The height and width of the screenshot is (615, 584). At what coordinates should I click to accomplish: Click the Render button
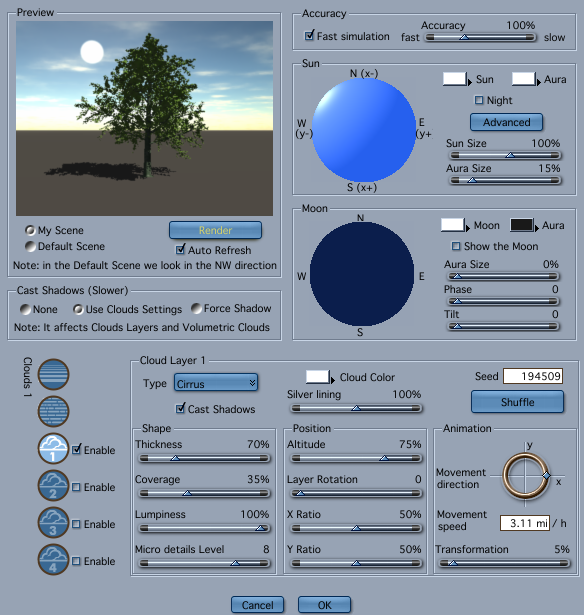pyautogui.click(x=215, y=230)
